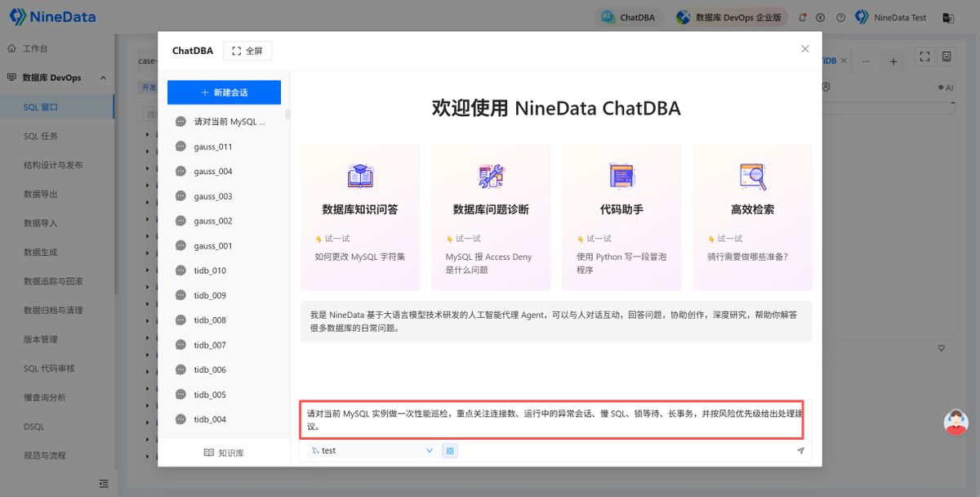980x497 pixels.
Task: Select the 数据库知识问答 card icon
Action: 360,176
